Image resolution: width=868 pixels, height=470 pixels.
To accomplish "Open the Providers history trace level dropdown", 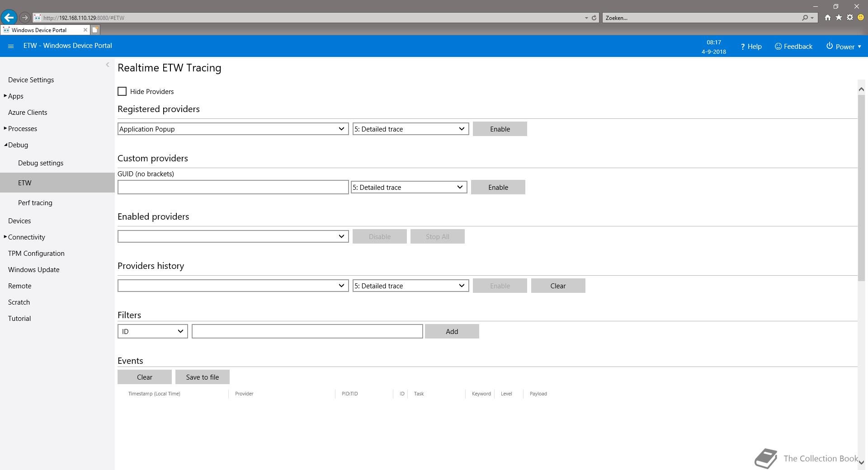I will coord(410,286).
